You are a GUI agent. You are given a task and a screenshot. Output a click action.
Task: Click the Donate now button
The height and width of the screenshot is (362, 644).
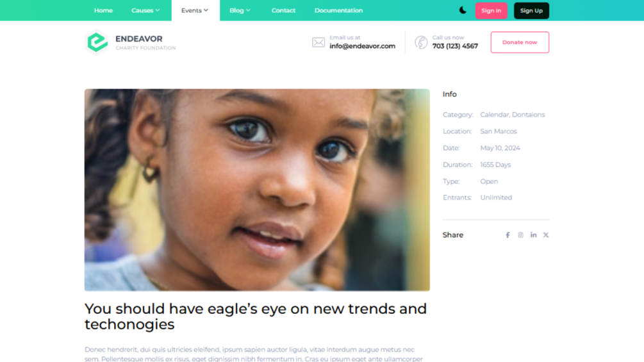pos(520,42)
